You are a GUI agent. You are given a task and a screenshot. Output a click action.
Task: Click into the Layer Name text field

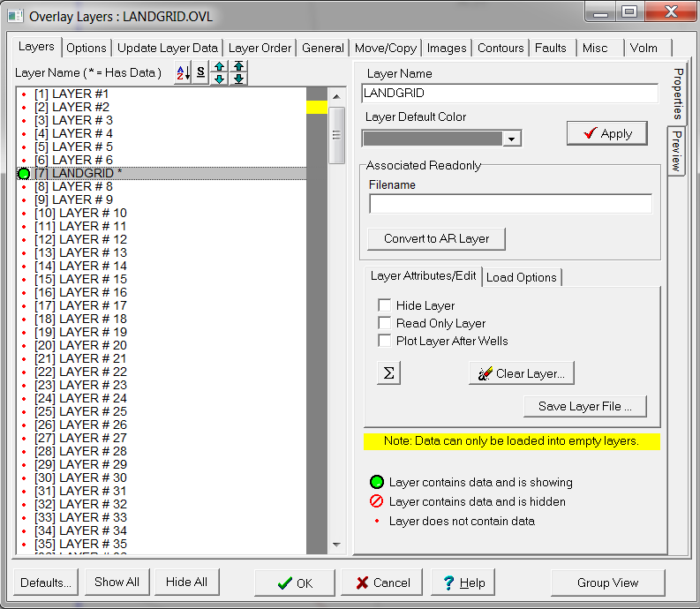pyautogui.click(x=509, y=94)
